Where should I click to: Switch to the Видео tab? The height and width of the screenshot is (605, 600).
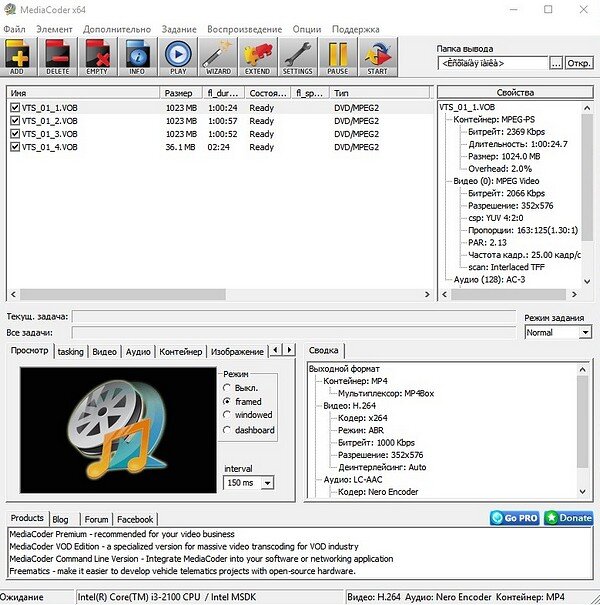[104, 352]
